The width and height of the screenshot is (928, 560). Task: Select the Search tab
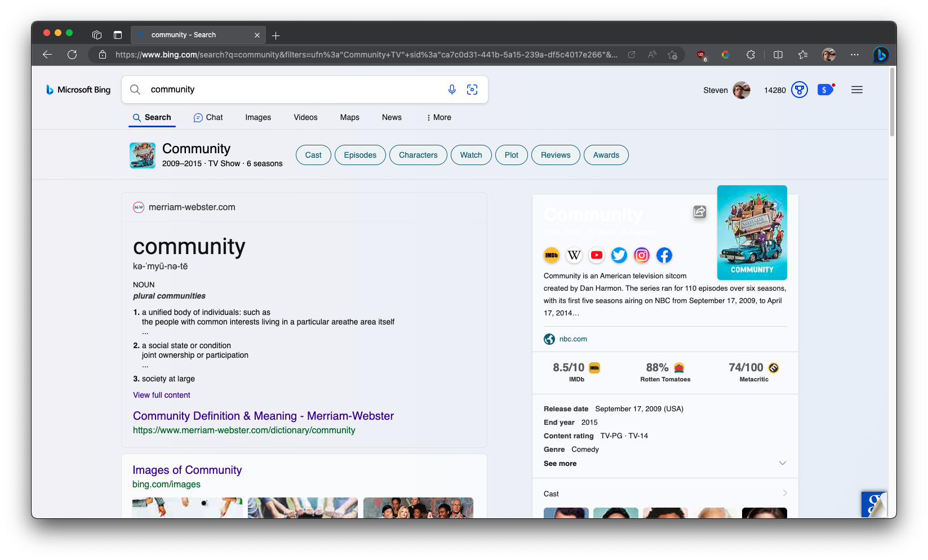pyautogui.click(x=152, y=117)
